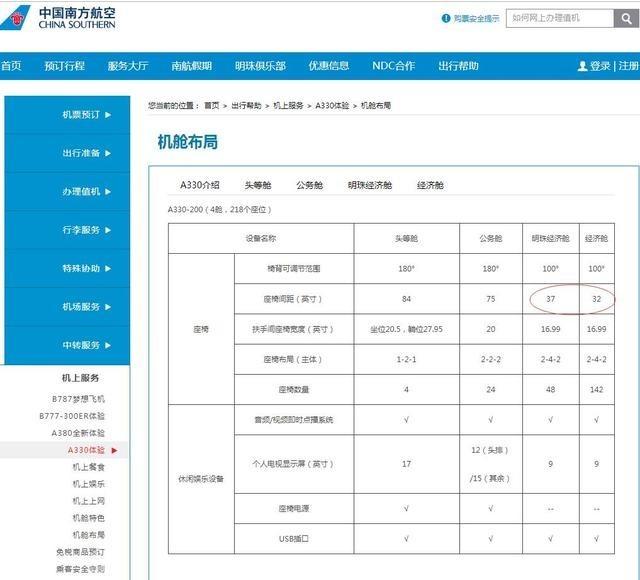
Task: Open B787梦想飞机 sidebar link
Action: pos(78,399)
